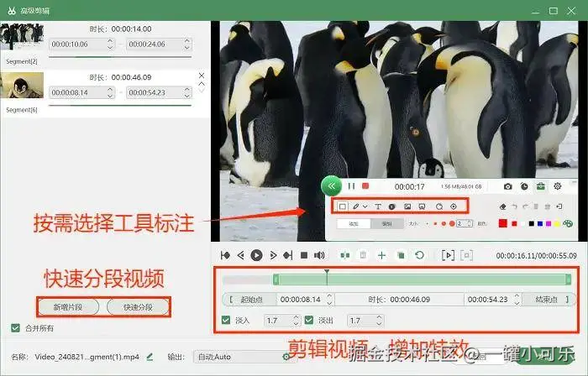588x376 pixels.
Task: Expand the pen tool options arrow
Action: point(365,206)
